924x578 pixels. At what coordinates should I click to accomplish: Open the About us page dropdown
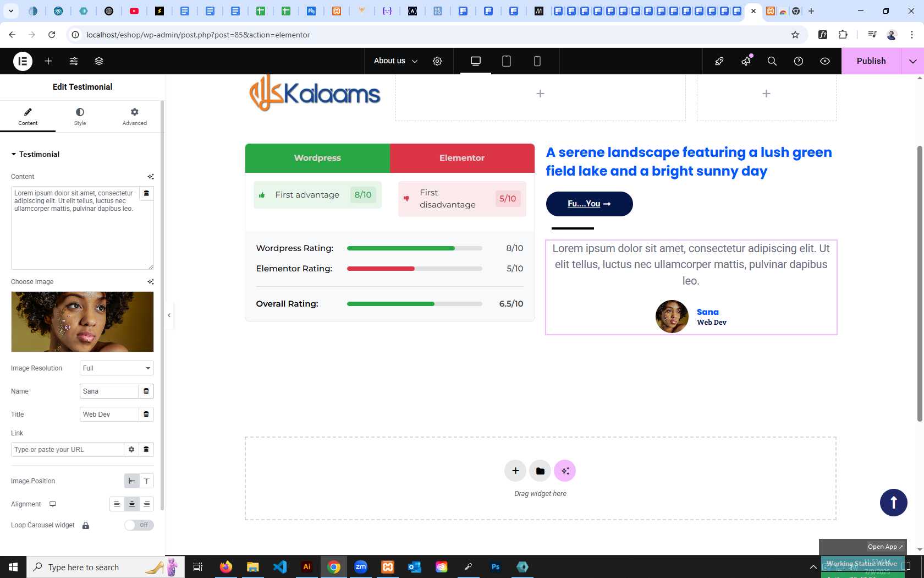[x=395, y=61]
